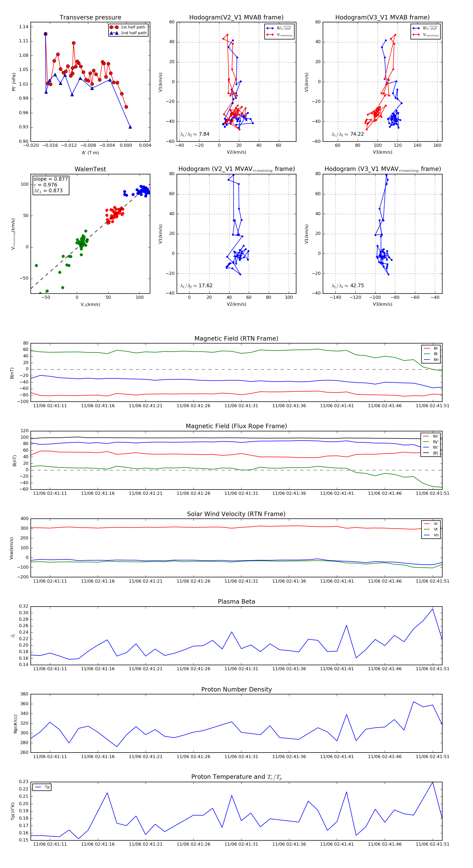The height and width of the screenshot is (868, 473).
Task: Select the V_remaining legend entry in the V2_V1 MVAB hodogram
Action: tap(279, 35)
